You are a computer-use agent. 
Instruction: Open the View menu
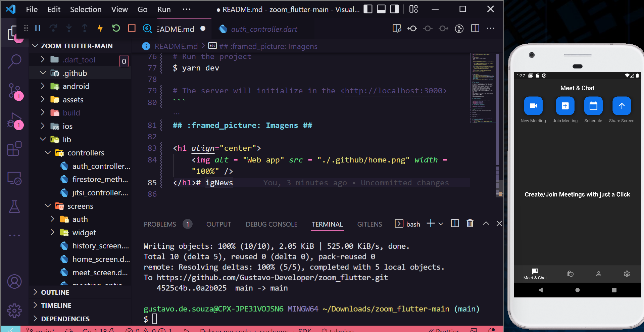(x=119, y=9)
